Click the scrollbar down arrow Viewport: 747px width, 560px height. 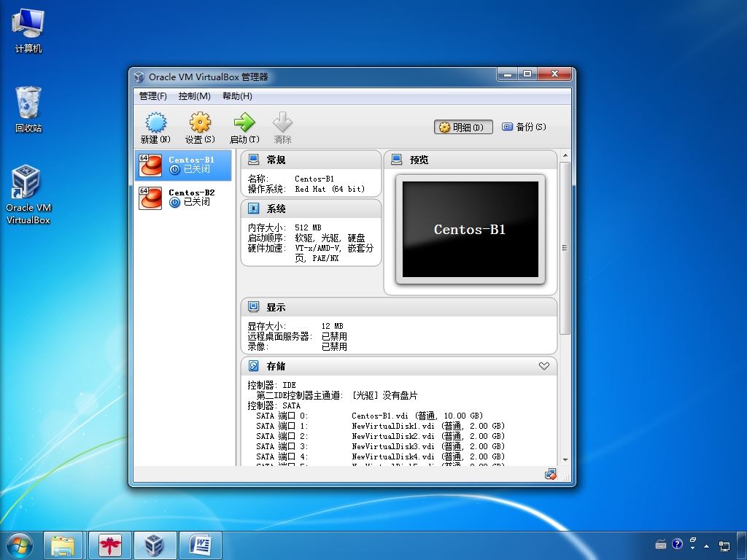click(565, 460)
